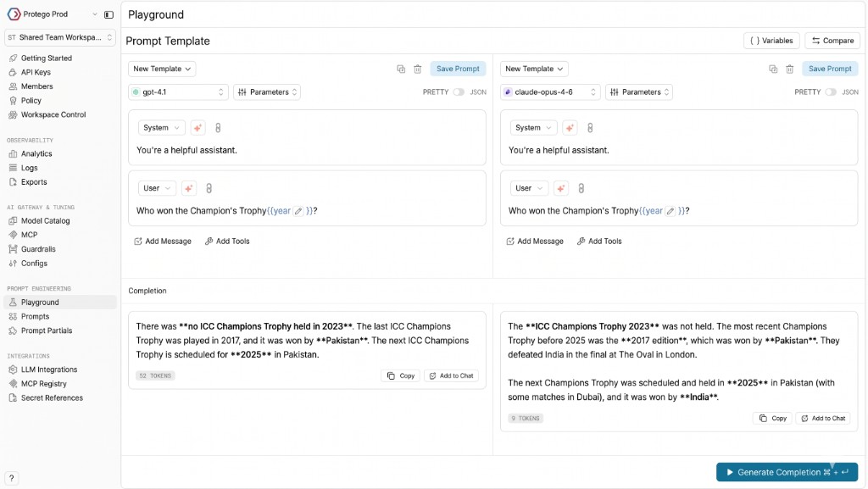868x489 pixels.
Task: Change left System role dropdown
Action: pos(161,128)
